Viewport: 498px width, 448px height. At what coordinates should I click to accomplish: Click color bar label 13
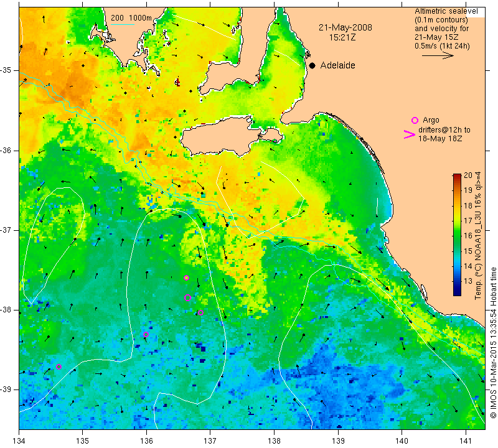tap(468, 281)
